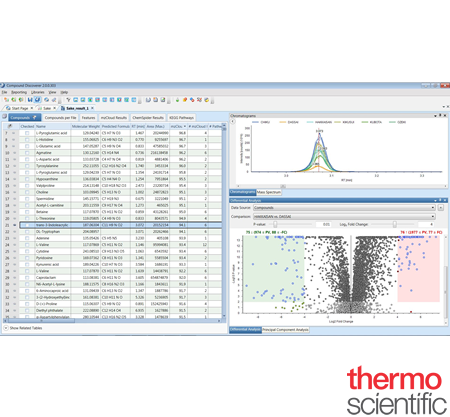Switch to the KEGG Pathways tab

click(x=181, y=118)
